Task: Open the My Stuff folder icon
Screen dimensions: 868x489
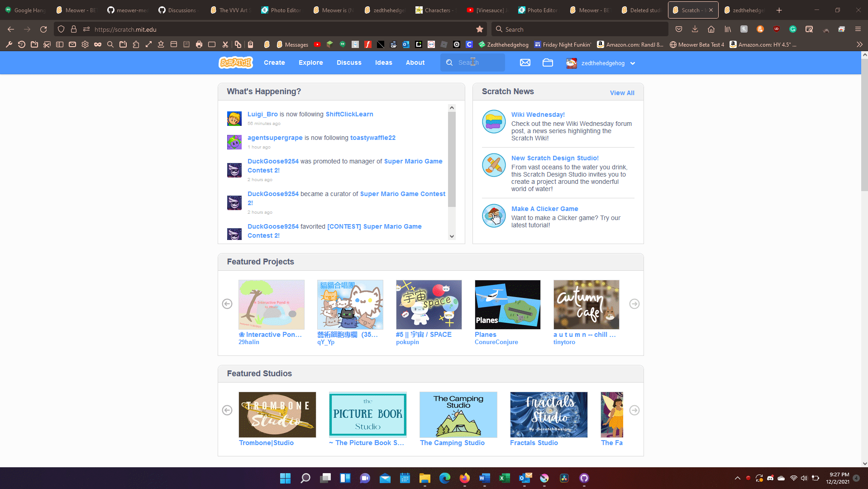Action: [x=548, y=63]
